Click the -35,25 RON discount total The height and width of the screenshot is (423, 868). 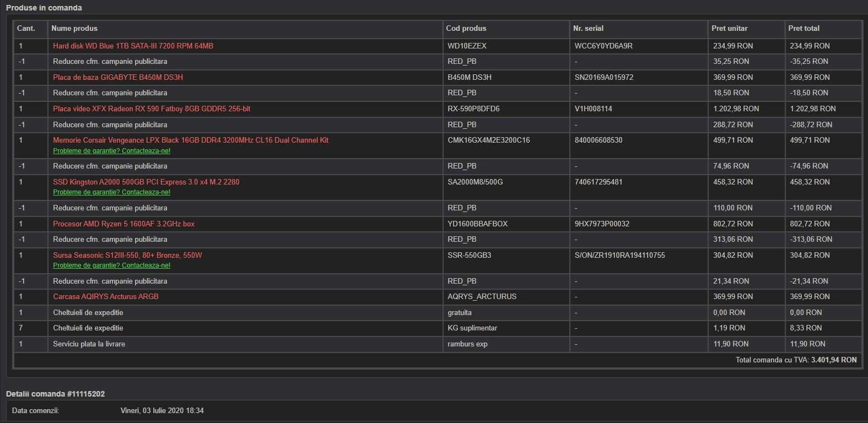pyautogui.click(x=809, y=61)
